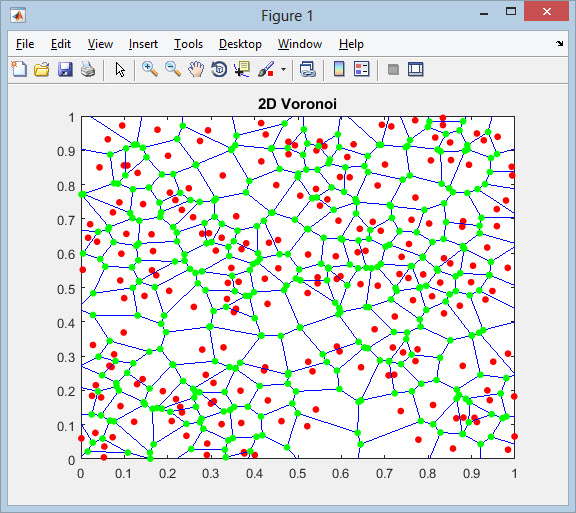The width and height of the screenshot is (576, 513).
Task: Print the figure with the printer icon
Action: point(88,69)
